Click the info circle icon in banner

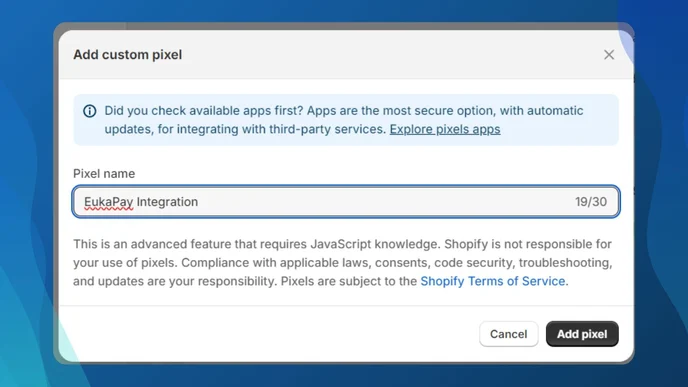click(90, 111)
